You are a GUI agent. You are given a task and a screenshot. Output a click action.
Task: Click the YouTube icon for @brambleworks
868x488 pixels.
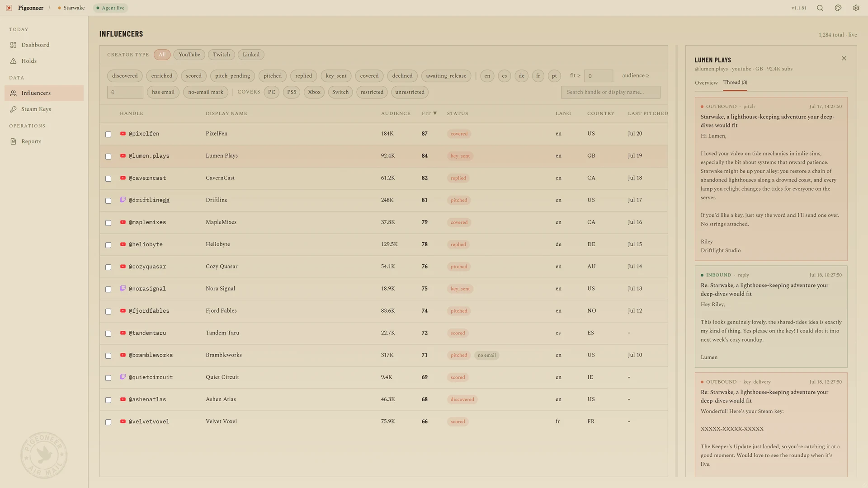(x=123, y=355)
